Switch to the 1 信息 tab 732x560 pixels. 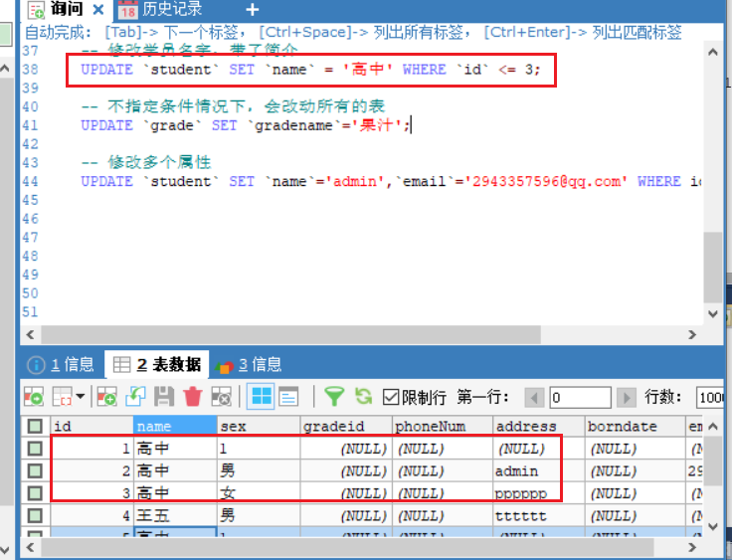pyautogui.click(x=61, y=365)
